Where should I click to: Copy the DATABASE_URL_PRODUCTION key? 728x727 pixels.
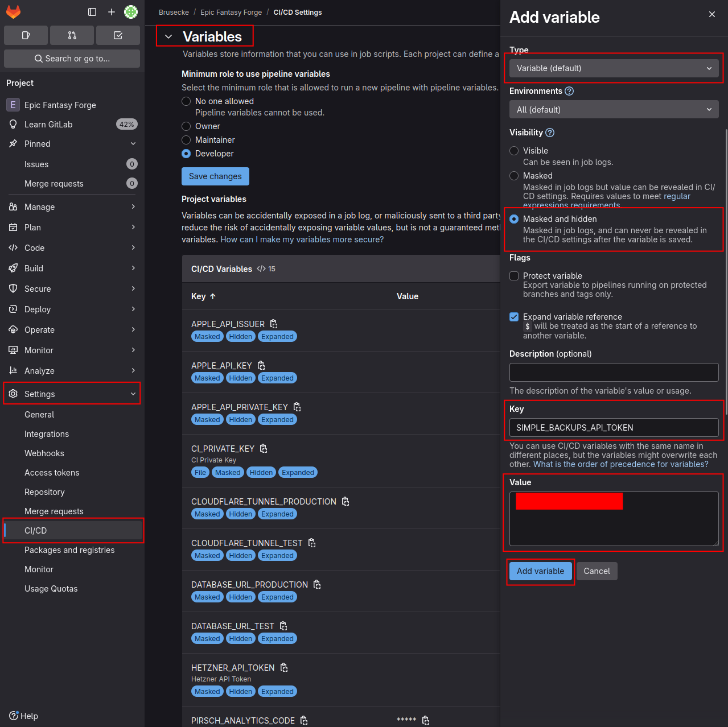click(317, 584)
